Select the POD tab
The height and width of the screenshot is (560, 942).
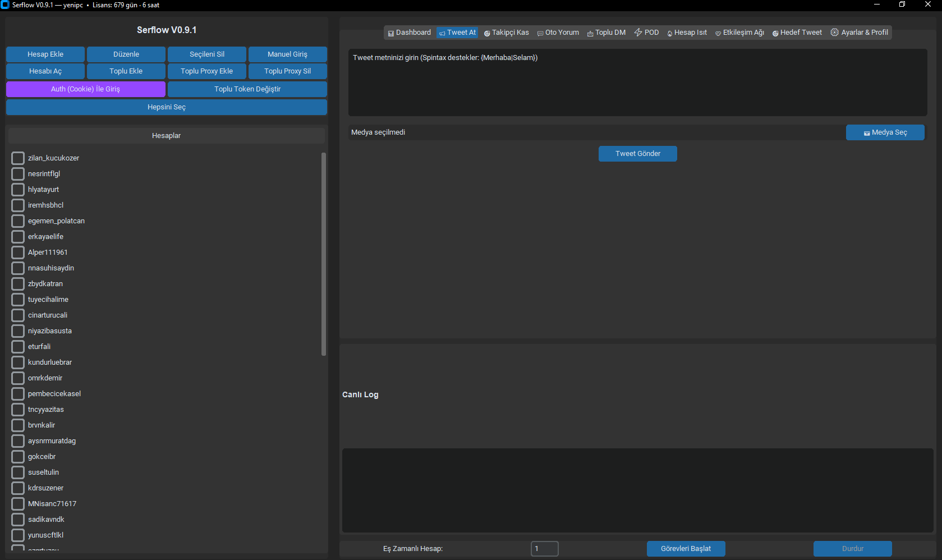pos(646,33)
